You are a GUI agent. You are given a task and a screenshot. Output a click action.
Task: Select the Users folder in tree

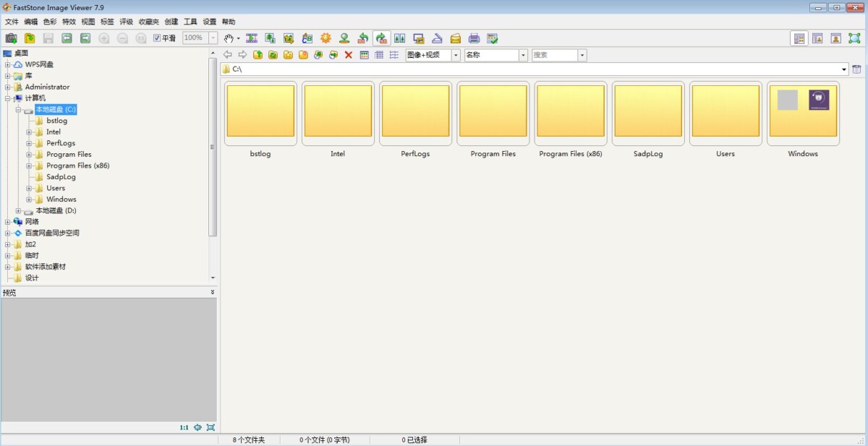[56, 188]
